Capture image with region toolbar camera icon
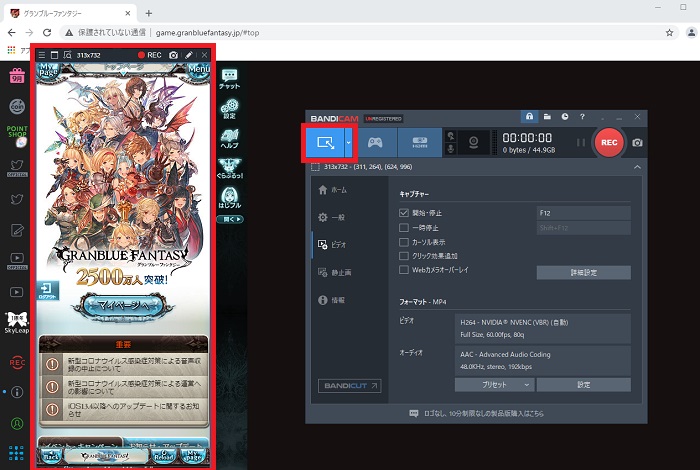This screenshot has height=470, width=700. 173,55
